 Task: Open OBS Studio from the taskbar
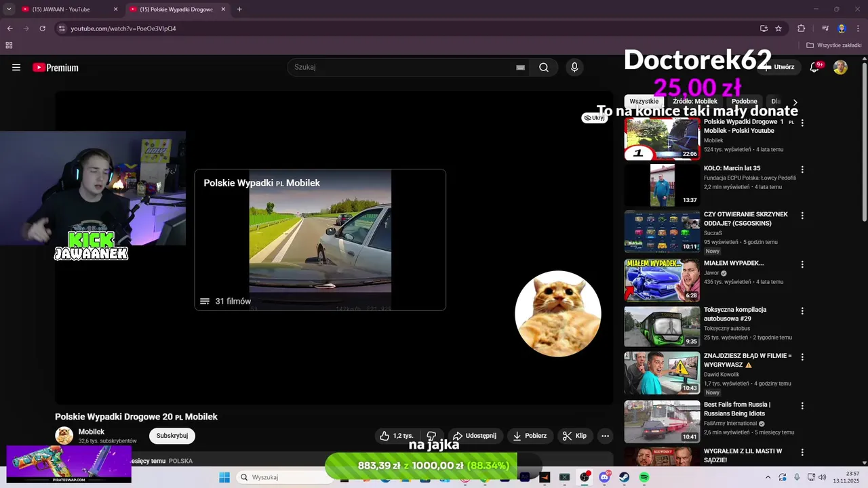(x=585, y=477)
